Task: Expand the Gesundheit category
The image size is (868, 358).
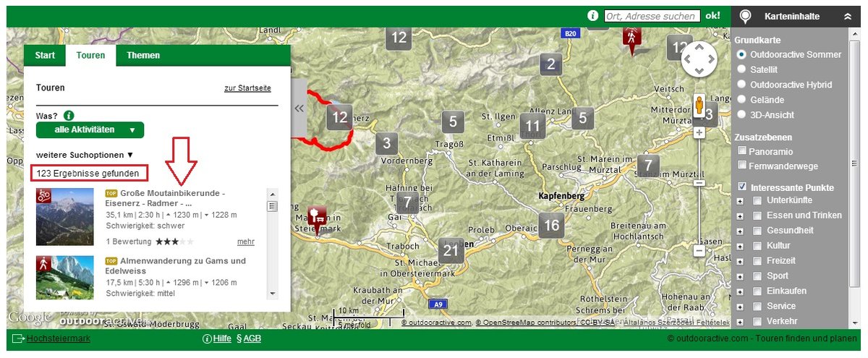Action: pos(740,231)
